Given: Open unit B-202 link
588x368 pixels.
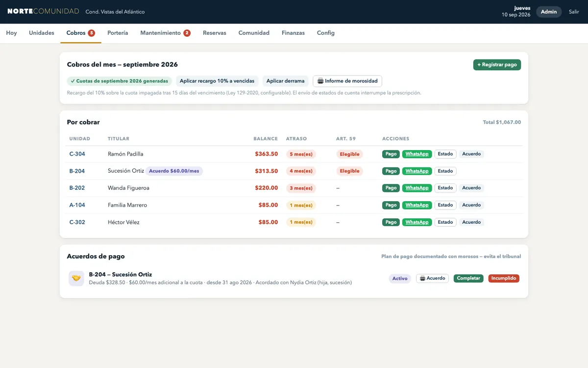Looking at the screenshot, I should click(x=77, y=188).
